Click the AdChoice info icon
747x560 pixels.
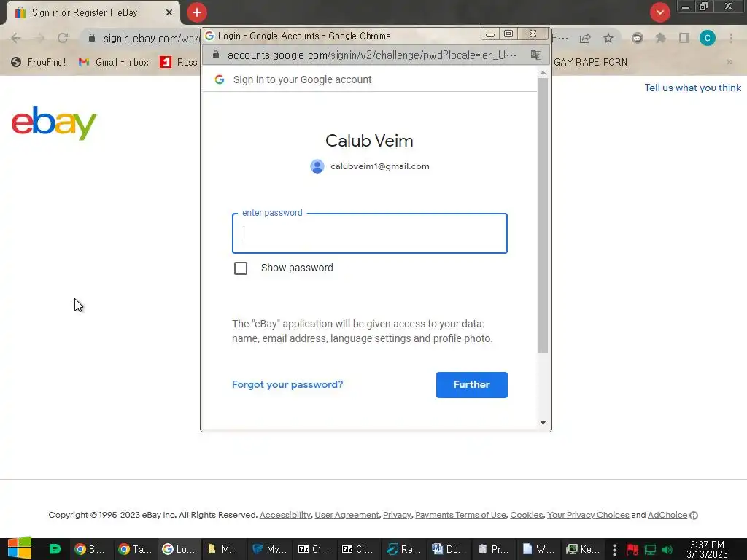coord(694,516)
